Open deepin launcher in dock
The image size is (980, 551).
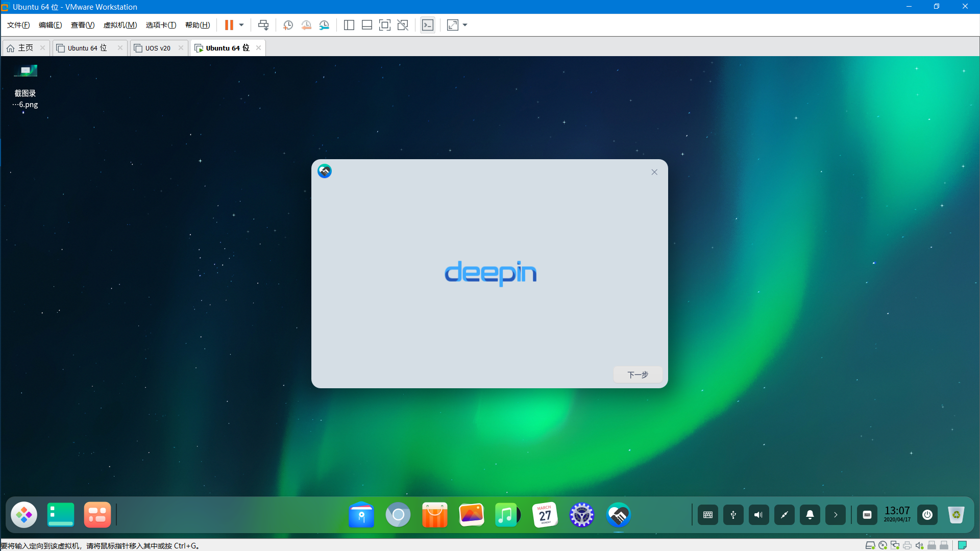[24, 515]
